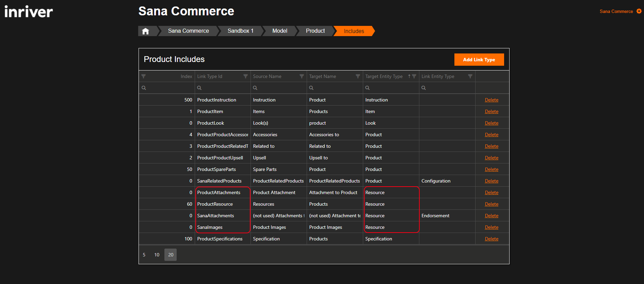Image resolution: width=644 pixels, height=284 pixels.
Task: Sort by Link Type Id header
Action: (210, 76)
